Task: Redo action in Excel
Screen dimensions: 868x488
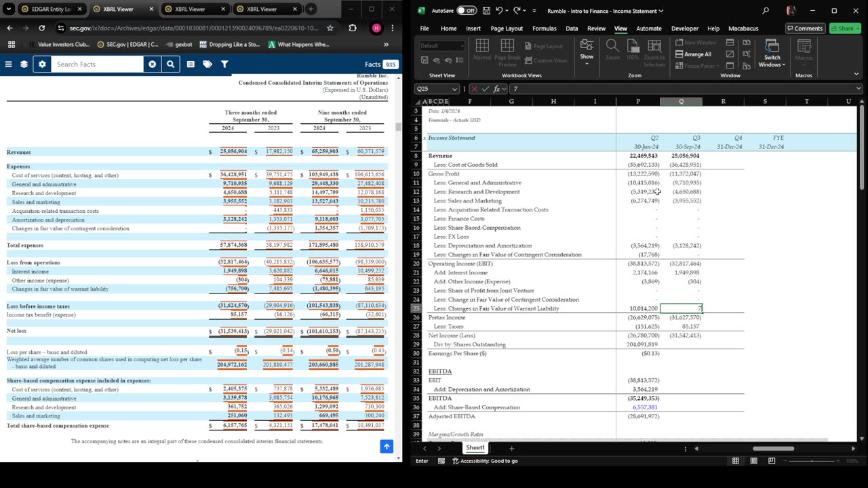Action: pos(517,11)
